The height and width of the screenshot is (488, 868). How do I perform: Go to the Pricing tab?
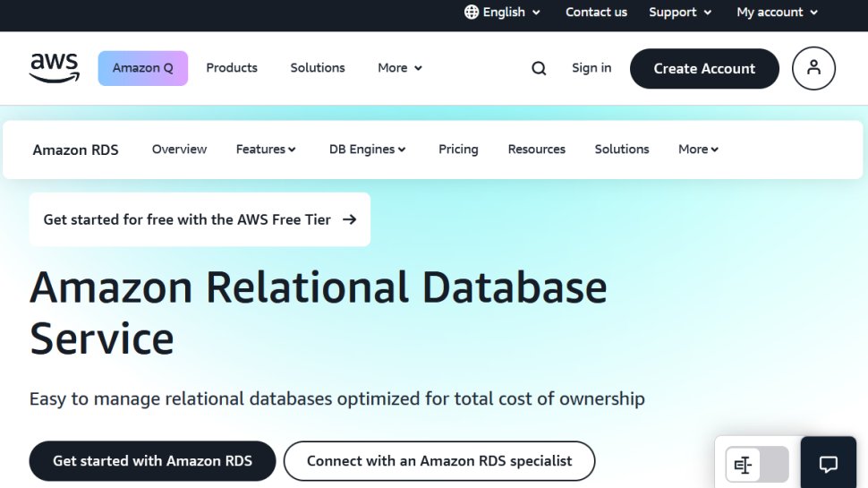coord(458,150)
